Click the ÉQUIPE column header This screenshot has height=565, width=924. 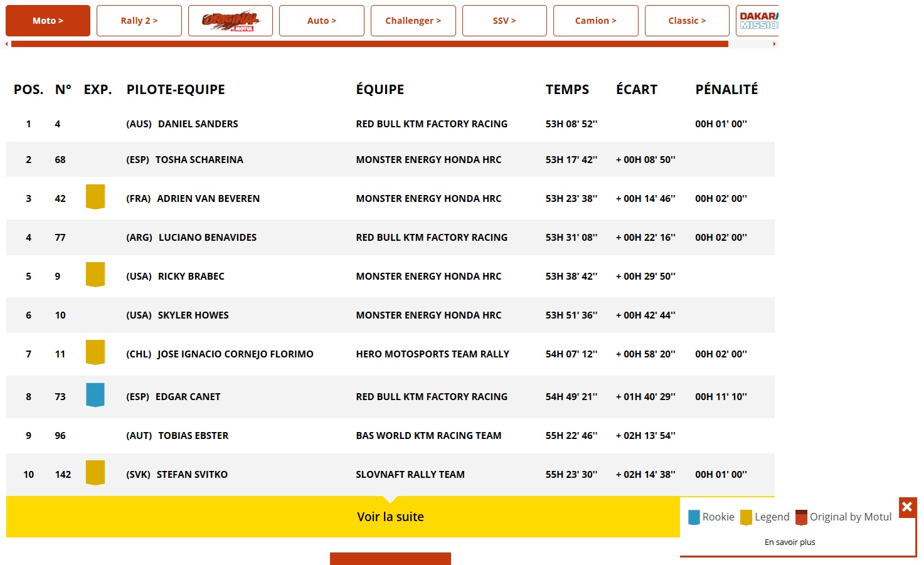coord(380,90)
